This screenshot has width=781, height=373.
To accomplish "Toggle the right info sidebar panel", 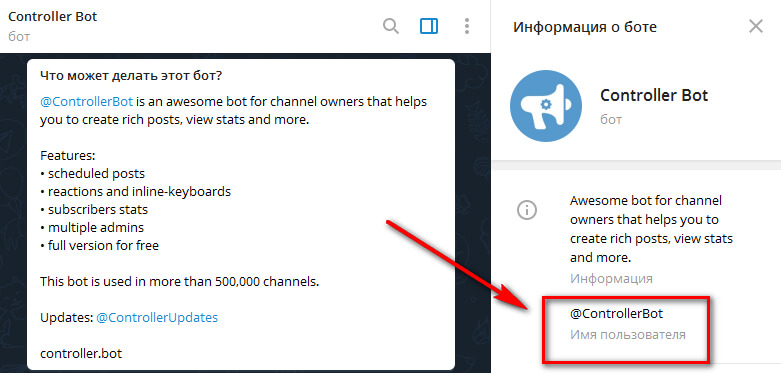I will [x=429, y=26].
